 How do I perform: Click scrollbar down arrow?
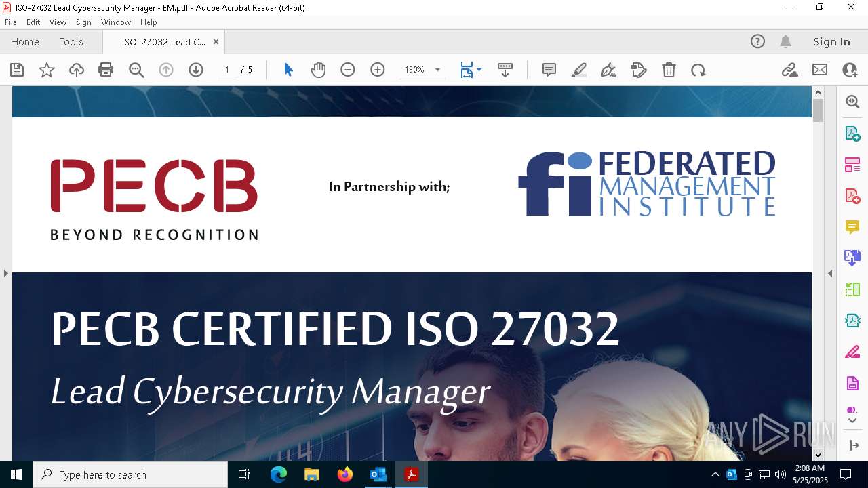818,455
